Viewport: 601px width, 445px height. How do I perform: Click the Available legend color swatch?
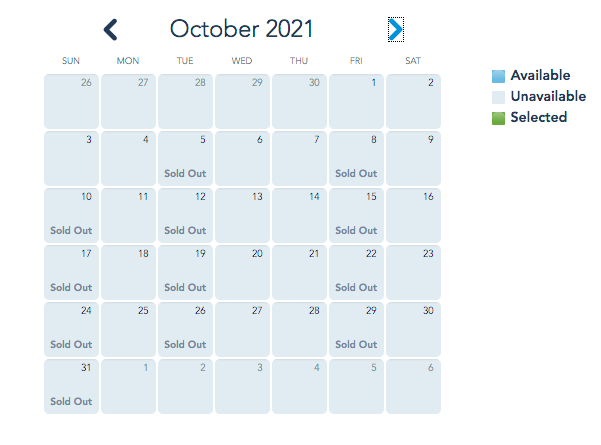pyautogui.click(x=498, y=76)
